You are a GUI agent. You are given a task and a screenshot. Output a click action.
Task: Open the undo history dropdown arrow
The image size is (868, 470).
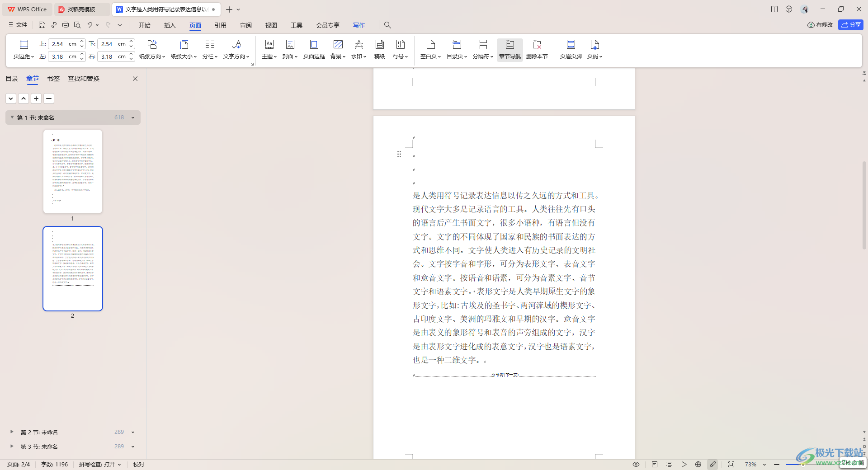pyautogui.click(x=97, y=25)
